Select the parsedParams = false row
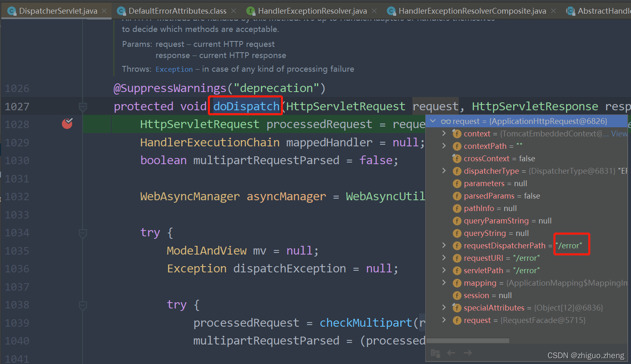The image size is (631, 364). 526,196
